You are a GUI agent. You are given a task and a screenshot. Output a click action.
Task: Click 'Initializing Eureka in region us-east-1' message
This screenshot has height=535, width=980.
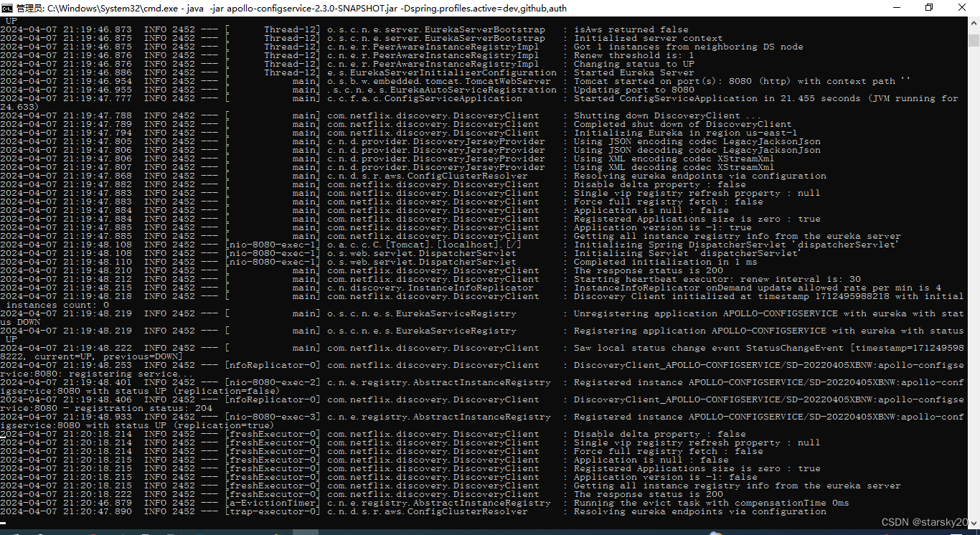(x=685, y=133)
